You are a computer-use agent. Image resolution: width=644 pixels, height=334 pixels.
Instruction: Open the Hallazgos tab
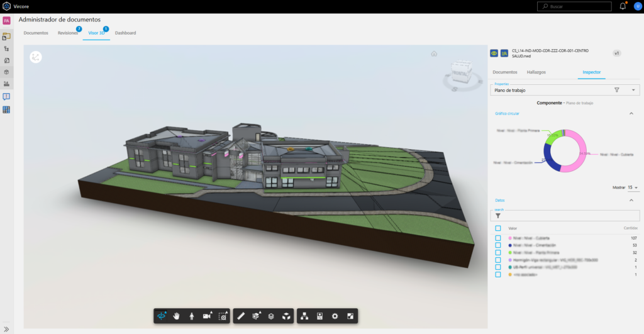click(x=537, y=72)
